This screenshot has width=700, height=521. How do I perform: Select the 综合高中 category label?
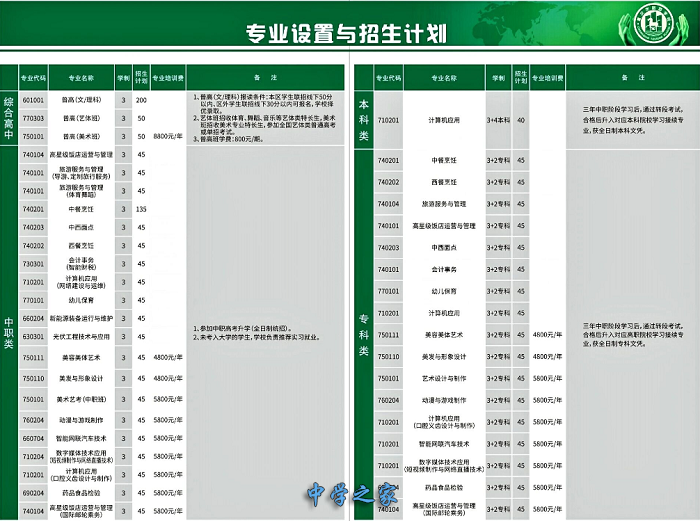9,118
